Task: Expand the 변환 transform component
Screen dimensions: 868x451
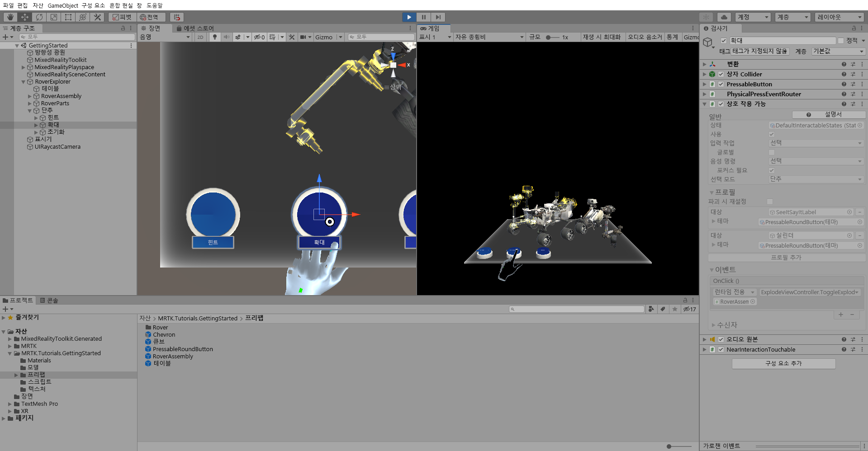Action: (x=704, y=64)
